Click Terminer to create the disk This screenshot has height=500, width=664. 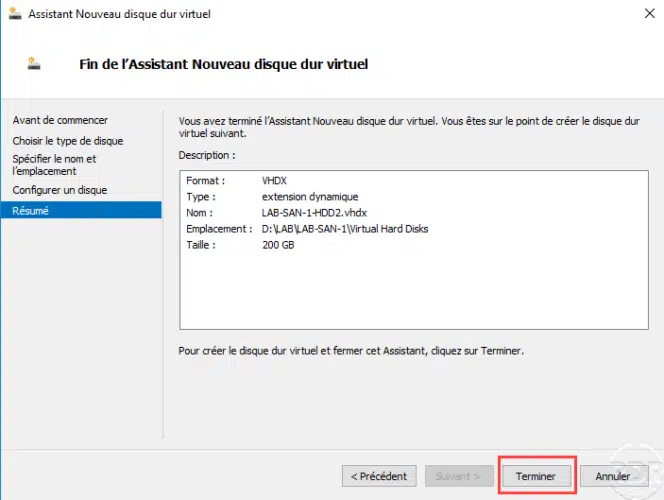pyautogui.click(x=536, y=476)
